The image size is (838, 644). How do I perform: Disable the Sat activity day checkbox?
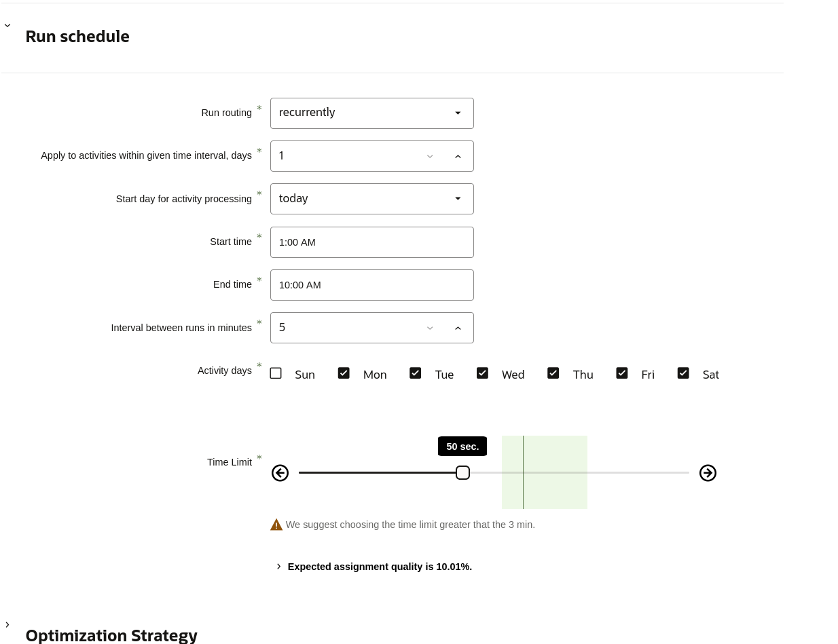[x=683, y=373]
